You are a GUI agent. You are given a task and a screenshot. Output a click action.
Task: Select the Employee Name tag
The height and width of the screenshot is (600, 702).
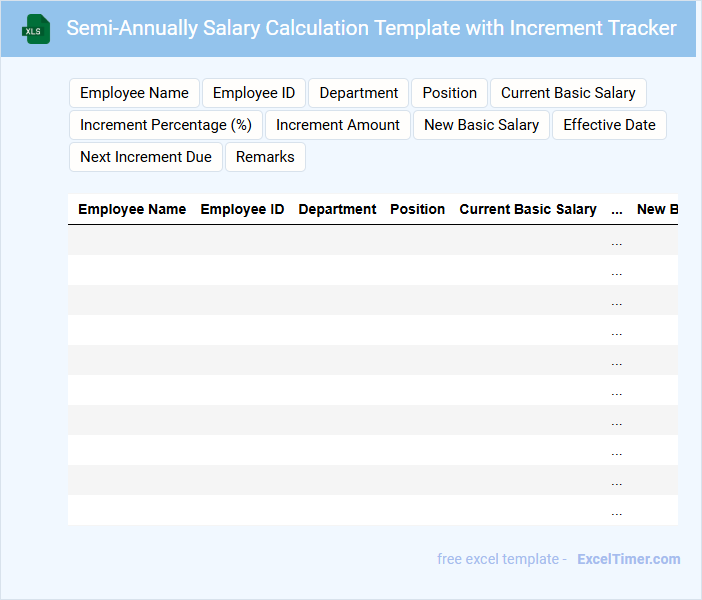point(134,93)
